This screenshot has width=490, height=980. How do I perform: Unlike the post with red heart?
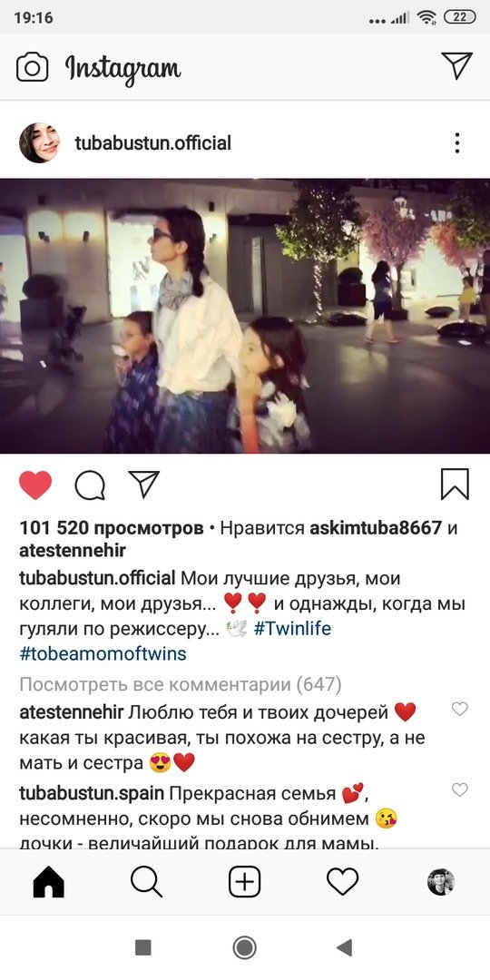coord(35,485)
